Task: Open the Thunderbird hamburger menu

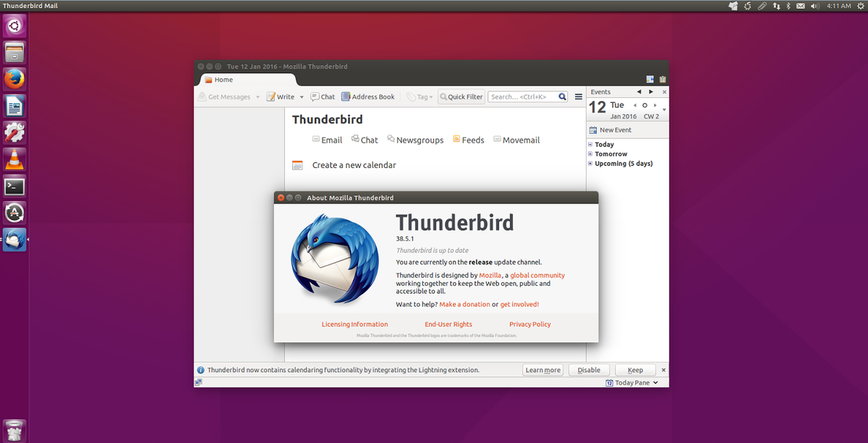Action: coord(579,97)
